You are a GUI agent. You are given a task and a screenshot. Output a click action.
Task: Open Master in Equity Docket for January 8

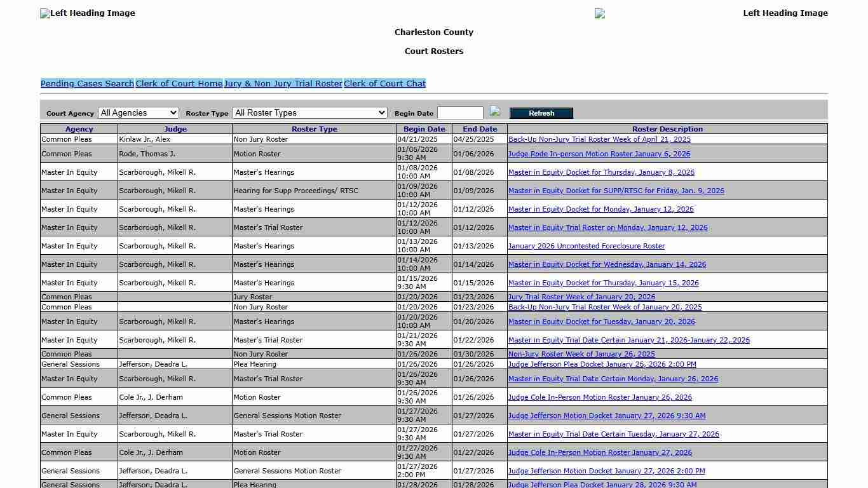coord(601,172)
